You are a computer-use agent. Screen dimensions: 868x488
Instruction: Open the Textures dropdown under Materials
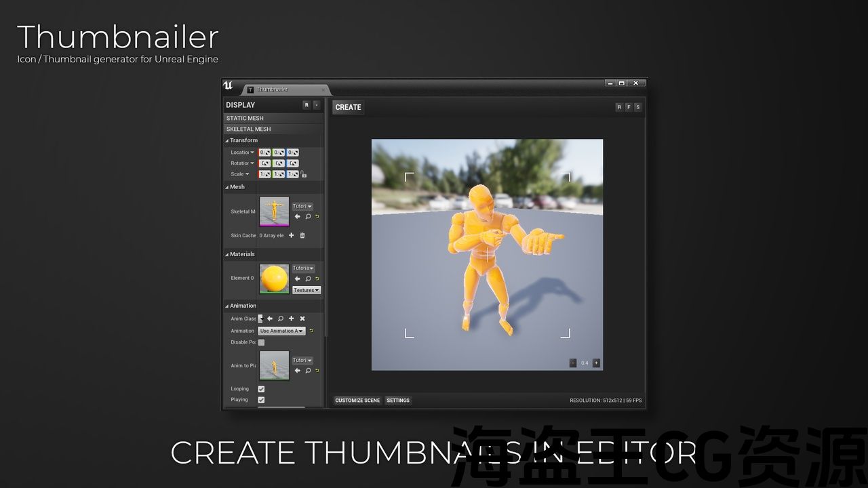pos(307,290)
